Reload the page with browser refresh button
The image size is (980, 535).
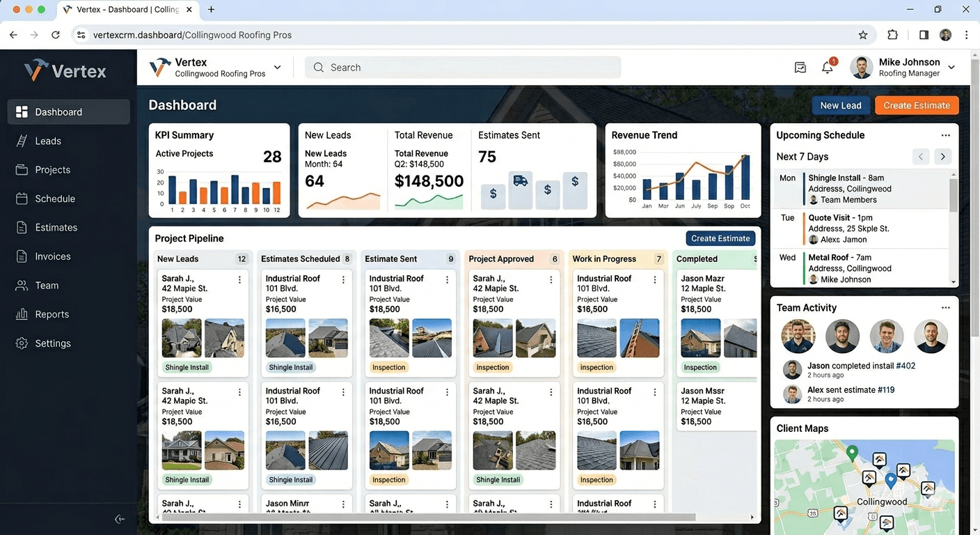coord(56,35)
